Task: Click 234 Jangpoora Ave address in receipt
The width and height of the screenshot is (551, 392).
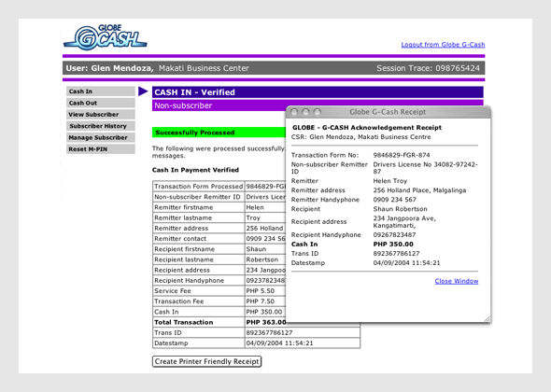Action: pos(404,221)
